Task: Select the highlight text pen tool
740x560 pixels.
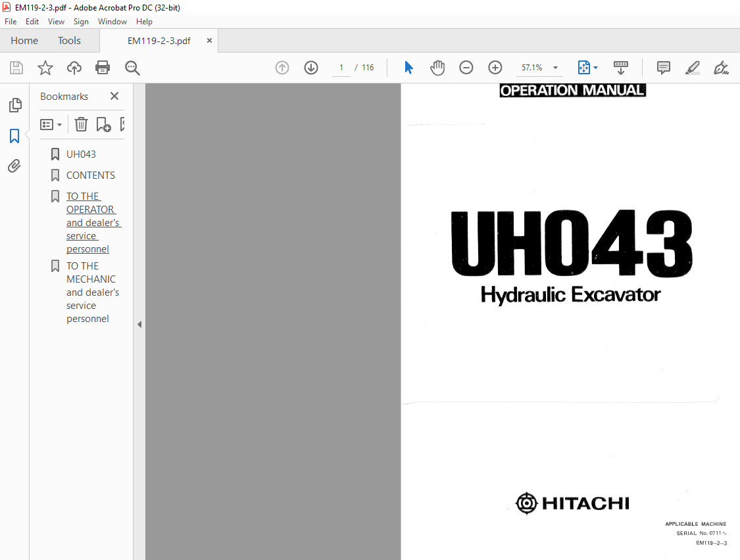Action: [x=693, y=68]
